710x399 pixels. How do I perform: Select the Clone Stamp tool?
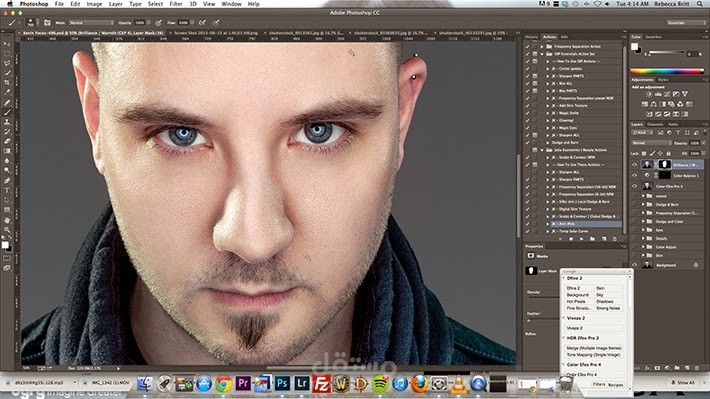(7, 122)
